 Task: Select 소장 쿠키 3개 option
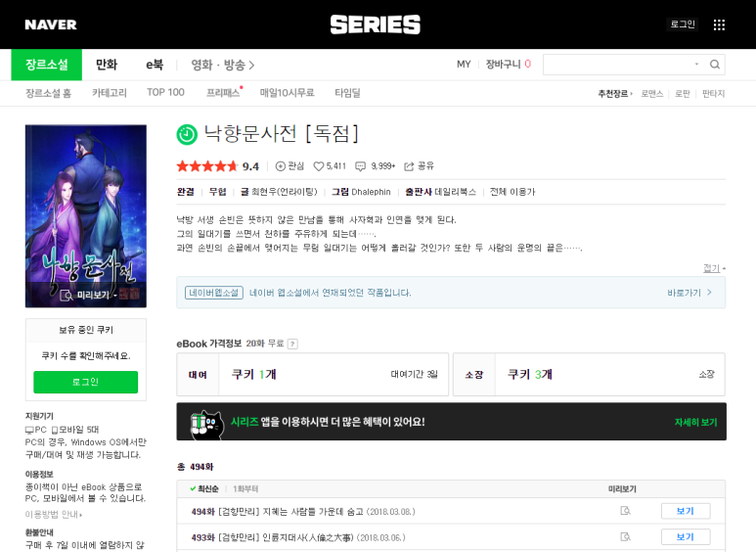click(x=589, y=375)
